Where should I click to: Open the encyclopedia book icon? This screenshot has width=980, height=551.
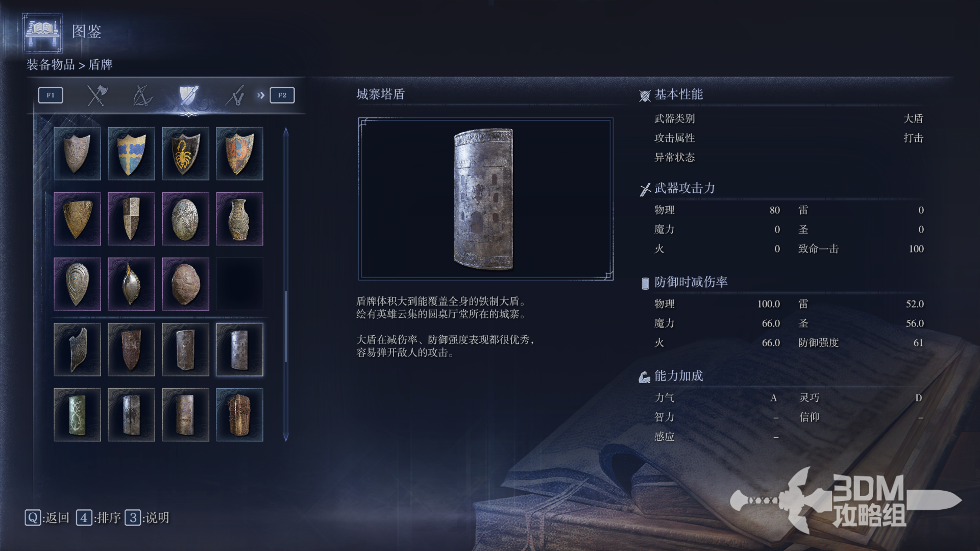click(42, 33)
